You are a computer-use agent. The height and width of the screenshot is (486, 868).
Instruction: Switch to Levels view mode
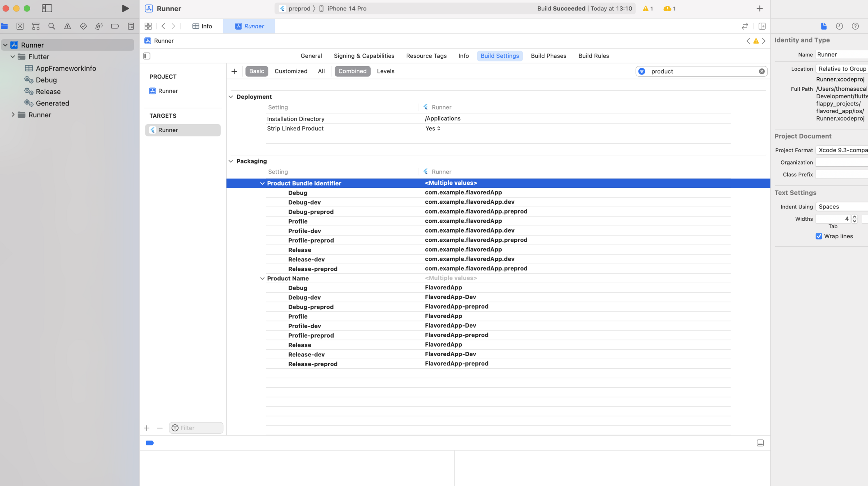click(385, 71)
